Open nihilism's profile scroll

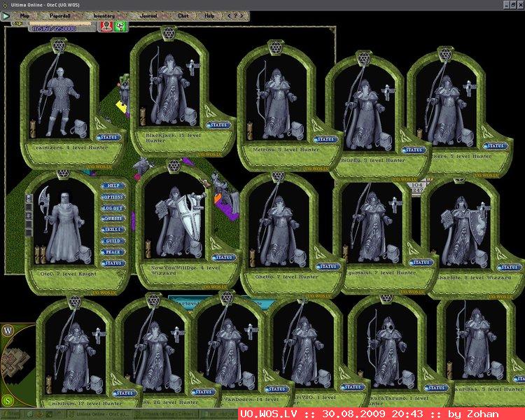click(49, 385)
